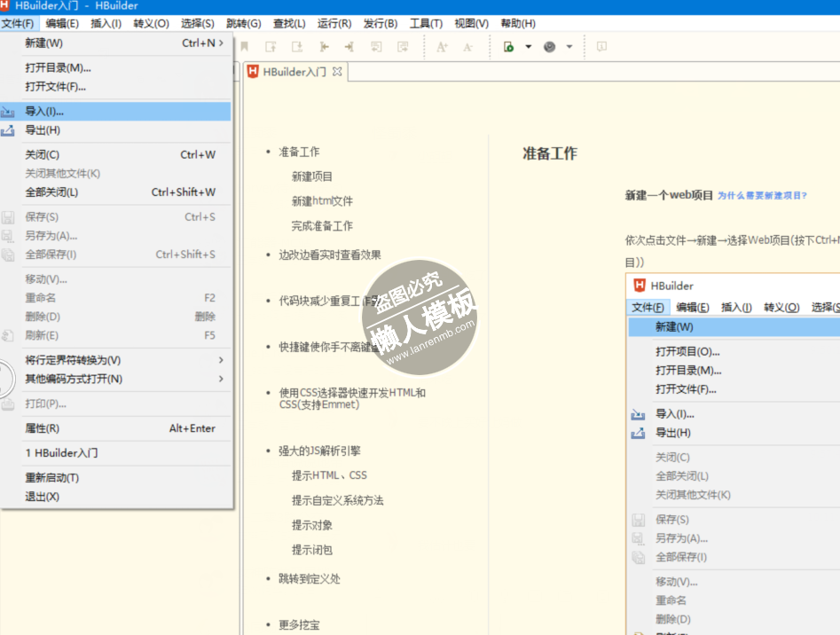Image resolution: width=840 pixels, height=635 pixels.
Task: Go to 跳转到定义处 in the outline
Action: coord(309,579)
